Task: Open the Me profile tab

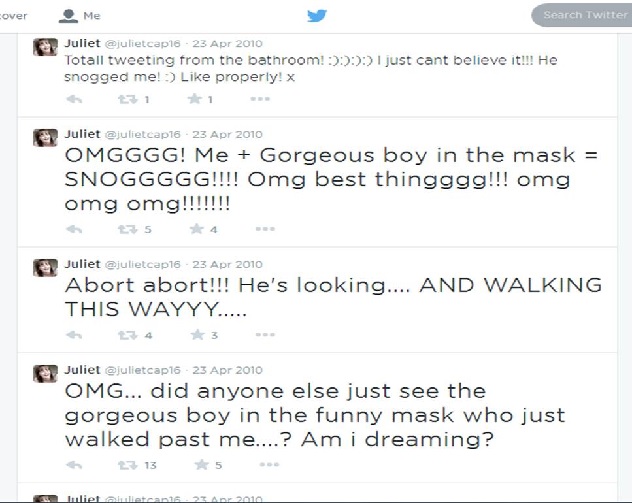Action: (80, 16)
